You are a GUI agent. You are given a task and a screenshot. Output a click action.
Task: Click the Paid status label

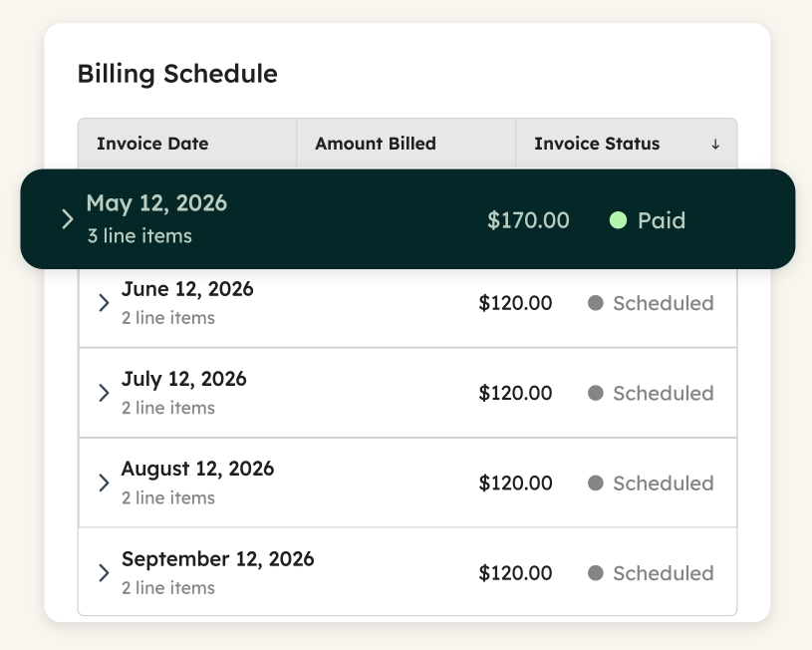[x=662, y=220]
